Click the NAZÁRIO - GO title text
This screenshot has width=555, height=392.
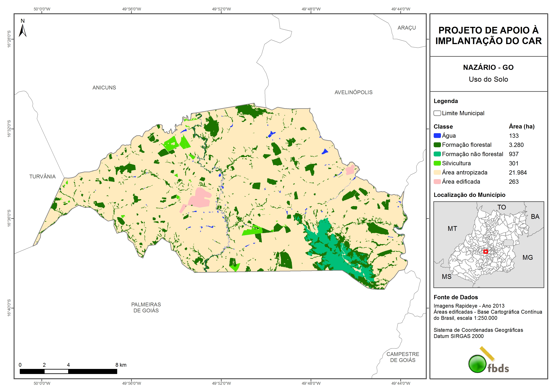click(x=488, y=67)
